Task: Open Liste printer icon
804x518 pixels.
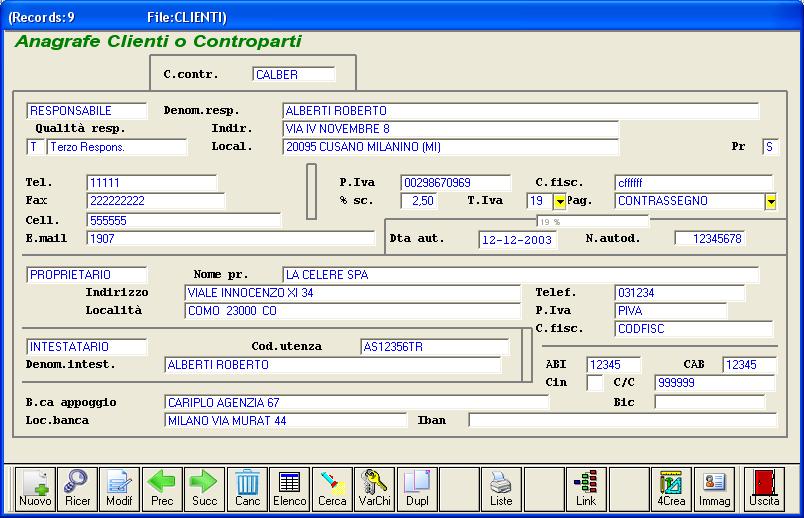Action: 501,489
